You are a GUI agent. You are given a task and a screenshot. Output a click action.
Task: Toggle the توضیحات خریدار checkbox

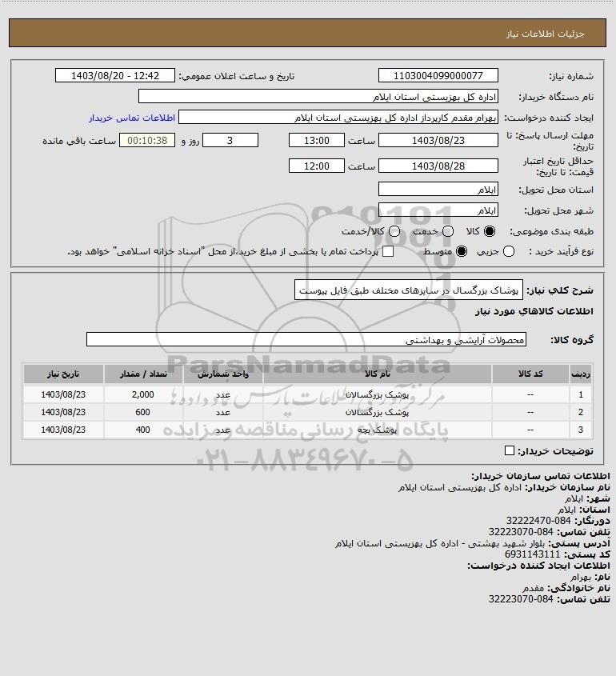[x=509, y=450]
